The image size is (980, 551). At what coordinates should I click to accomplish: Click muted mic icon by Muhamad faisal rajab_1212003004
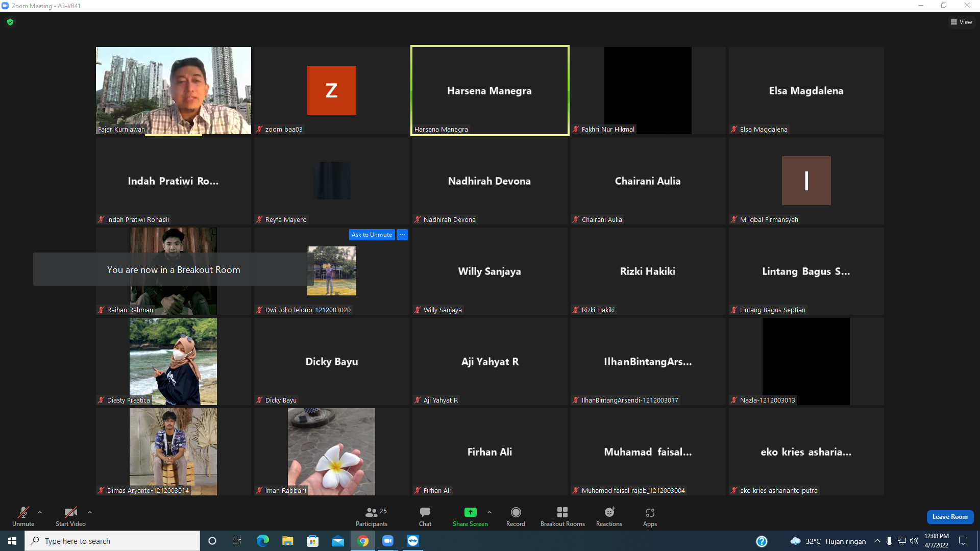coord(576,490)
